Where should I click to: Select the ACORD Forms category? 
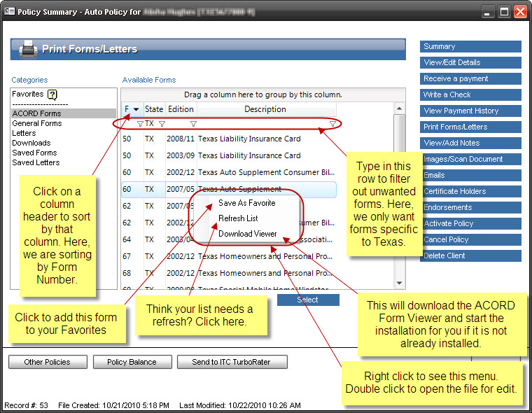tap(64, 113)
